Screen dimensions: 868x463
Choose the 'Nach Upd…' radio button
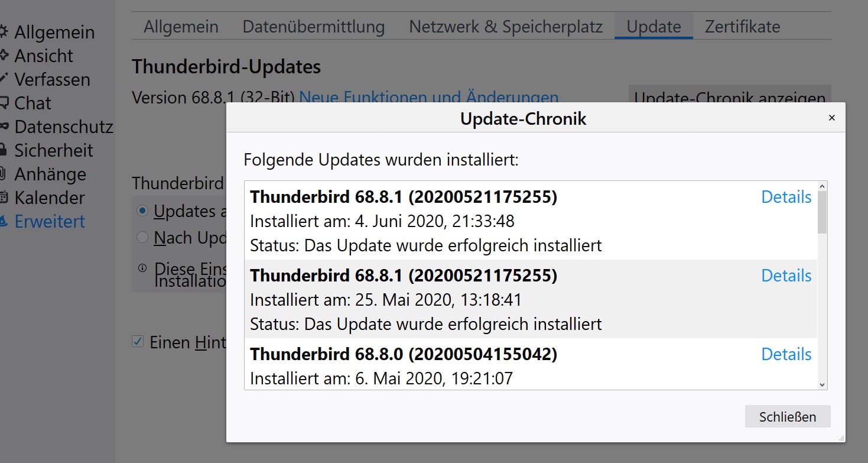click(142, 238)
